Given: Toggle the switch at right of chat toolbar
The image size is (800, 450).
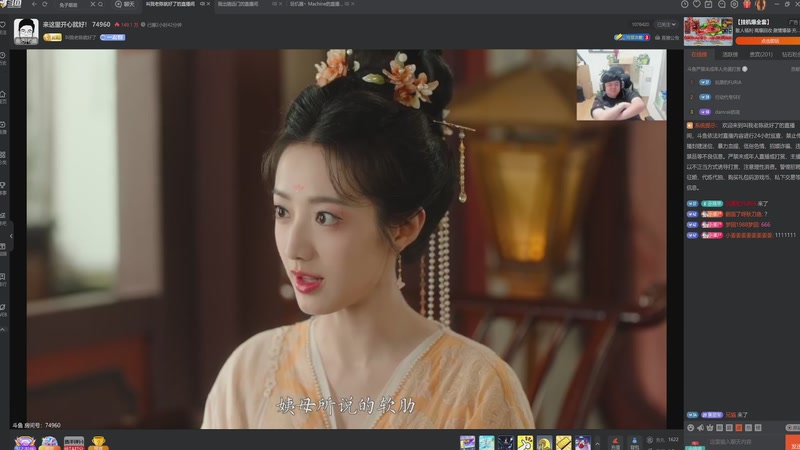Looking at the screenshot, I should pyautogui.click(x=793, y=428).
